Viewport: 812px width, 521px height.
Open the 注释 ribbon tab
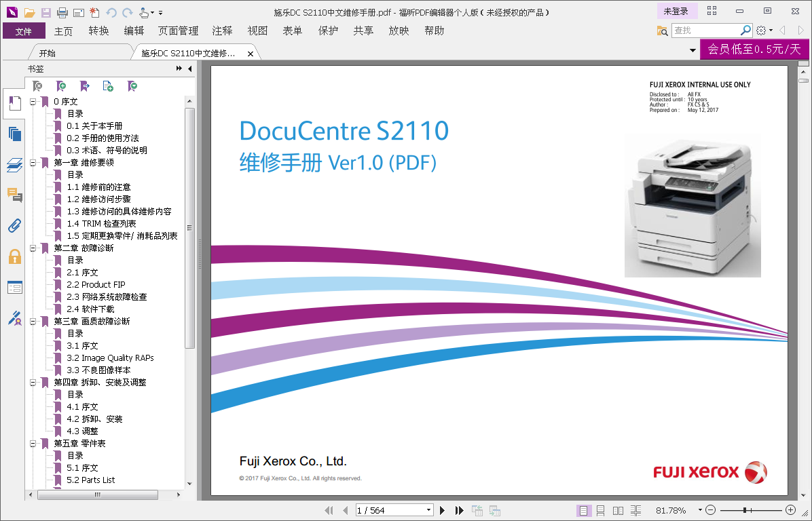tap(222, 31)
